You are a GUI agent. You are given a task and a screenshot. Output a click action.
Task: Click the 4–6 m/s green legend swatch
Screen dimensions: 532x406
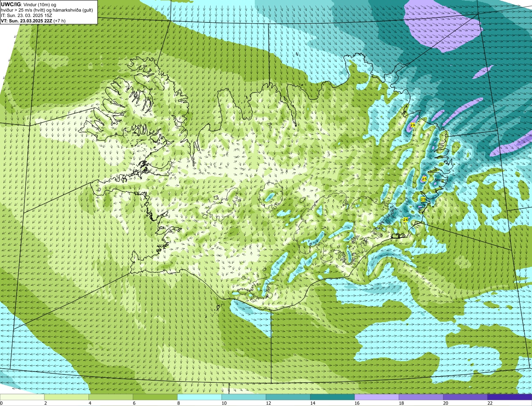111,397
